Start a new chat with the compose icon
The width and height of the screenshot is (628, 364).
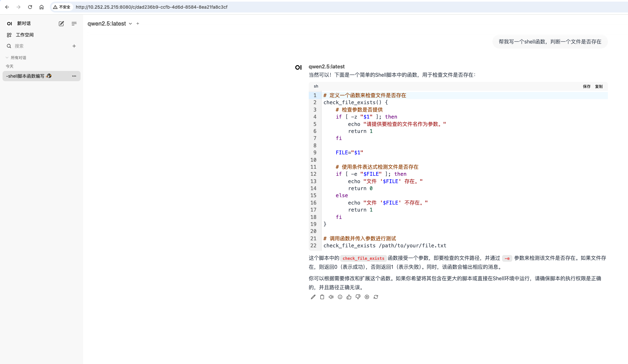tap(61, 24)
